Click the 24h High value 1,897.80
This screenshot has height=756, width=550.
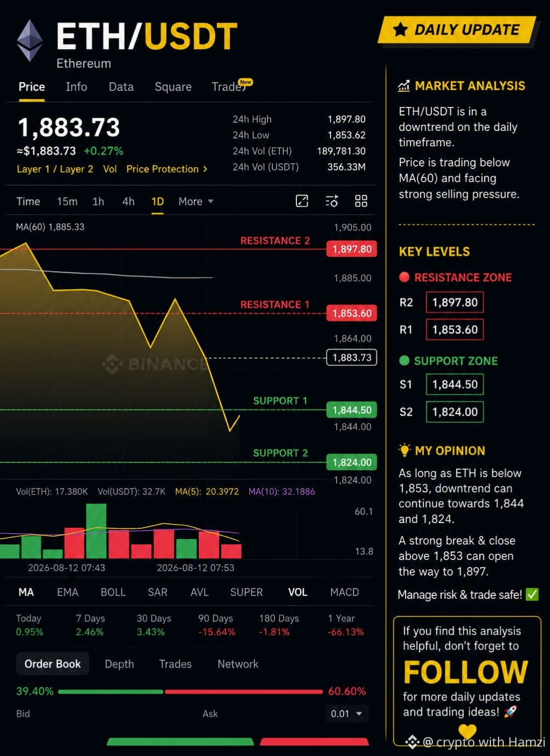coord(346,119)
